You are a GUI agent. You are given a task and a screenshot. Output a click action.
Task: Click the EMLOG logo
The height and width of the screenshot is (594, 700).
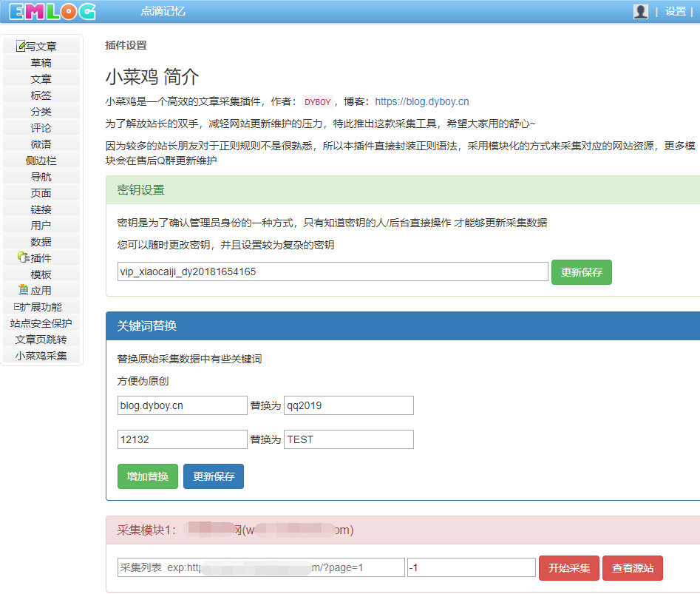click(52, 12)
